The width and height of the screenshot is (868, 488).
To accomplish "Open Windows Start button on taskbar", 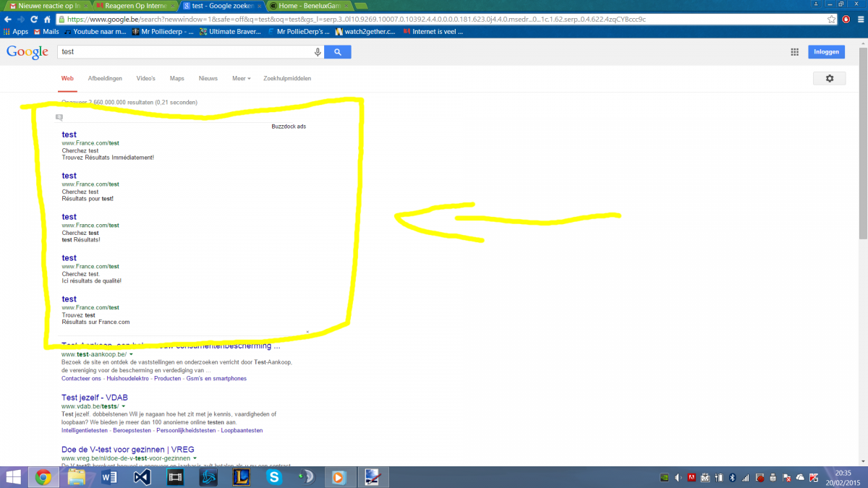I will pyautogui.click(x=13, y=476).
